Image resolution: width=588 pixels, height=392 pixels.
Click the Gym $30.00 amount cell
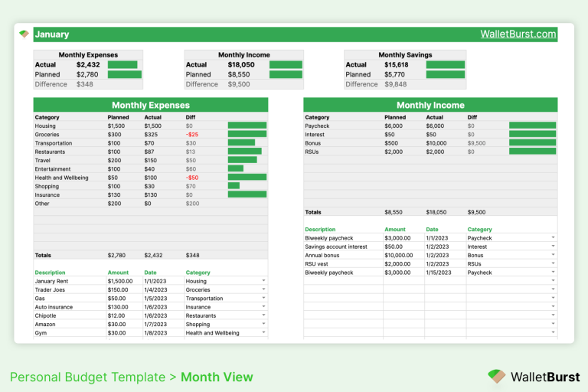(116, 333)
